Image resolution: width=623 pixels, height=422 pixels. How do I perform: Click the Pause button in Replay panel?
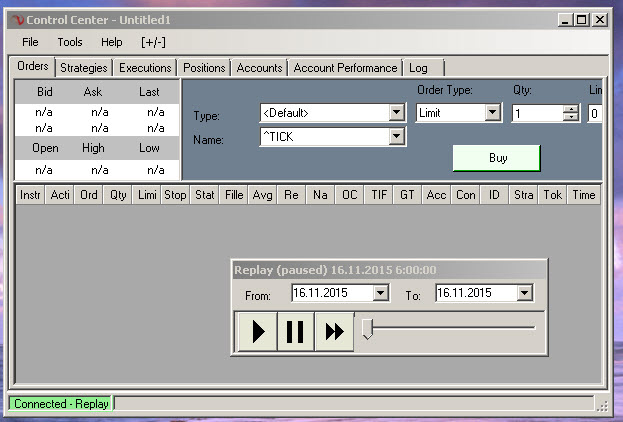click(295, 332)
